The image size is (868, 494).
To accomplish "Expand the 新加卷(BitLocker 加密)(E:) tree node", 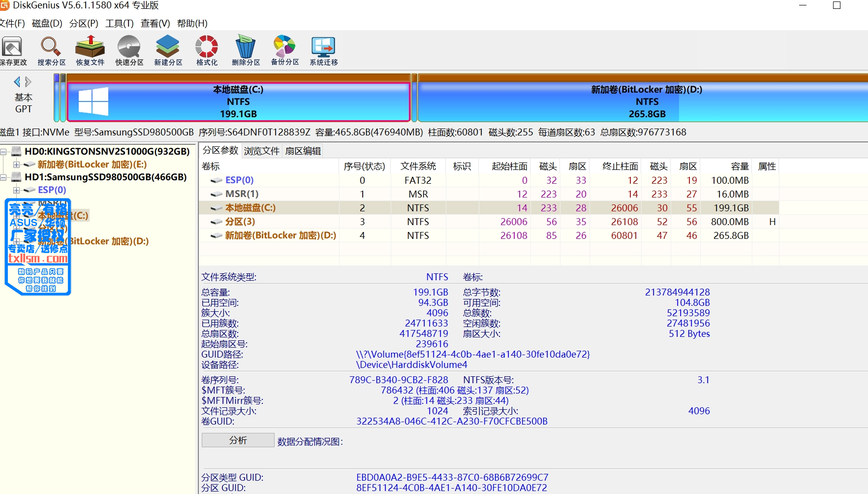I will (x=16, y=165).
